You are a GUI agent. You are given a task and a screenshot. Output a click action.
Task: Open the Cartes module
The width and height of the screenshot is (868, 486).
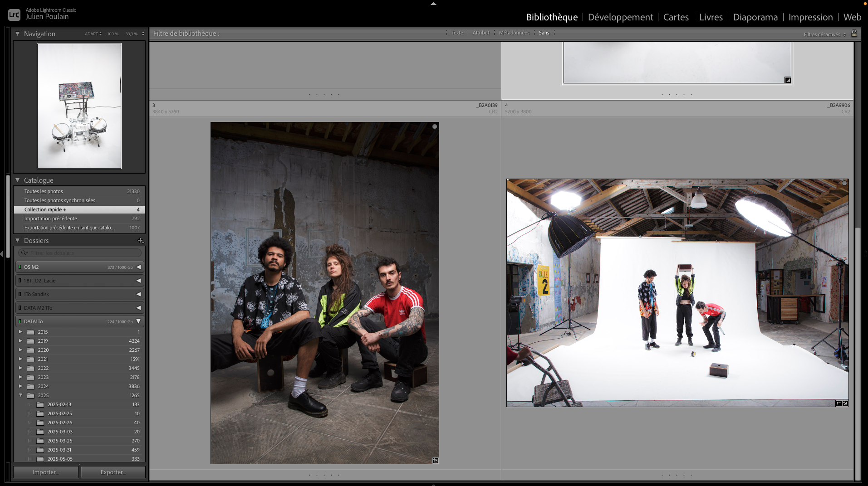point(676,17)
